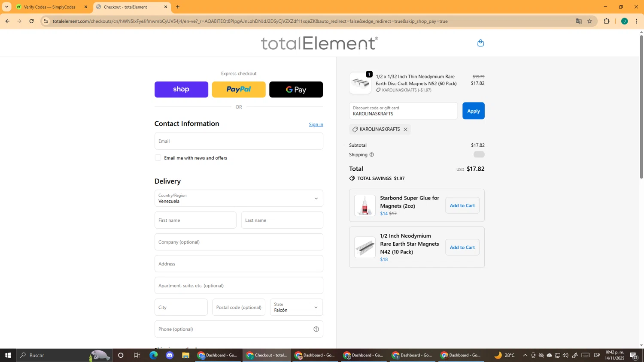Viewport: 644px width, 362px height.
Task: Focus the Company (optional) field
Action: pyautogui.click(x=239, y=242)
